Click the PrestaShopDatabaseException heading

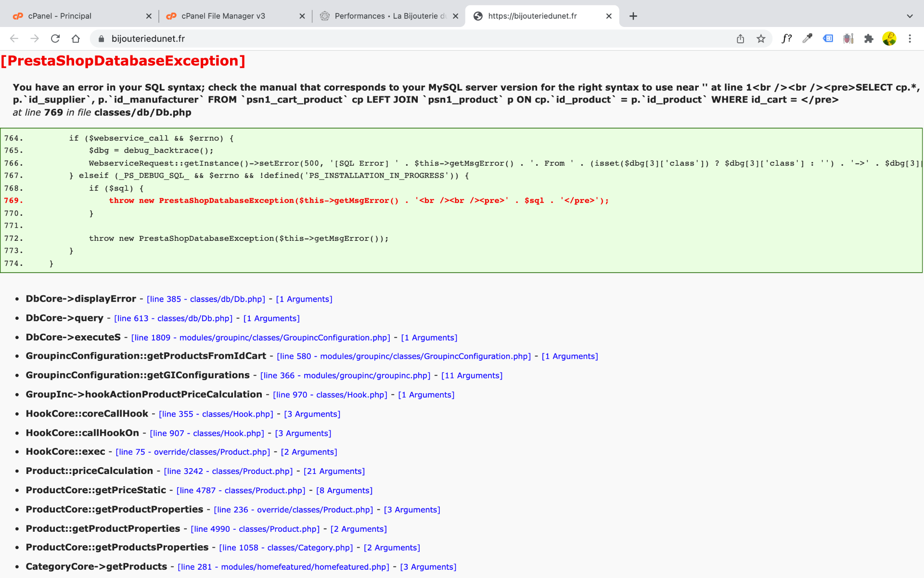[x=123, y=61]
